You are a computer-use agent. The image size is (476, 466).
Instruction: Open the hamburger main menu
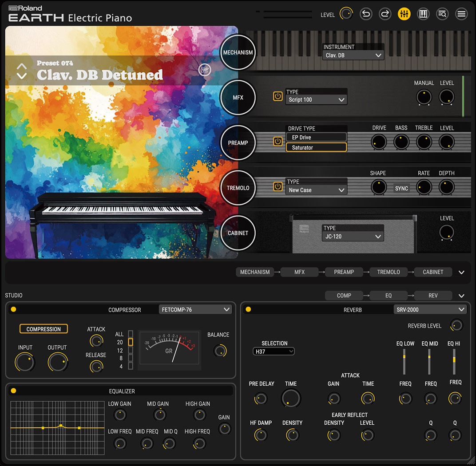(x=461, y=14)
